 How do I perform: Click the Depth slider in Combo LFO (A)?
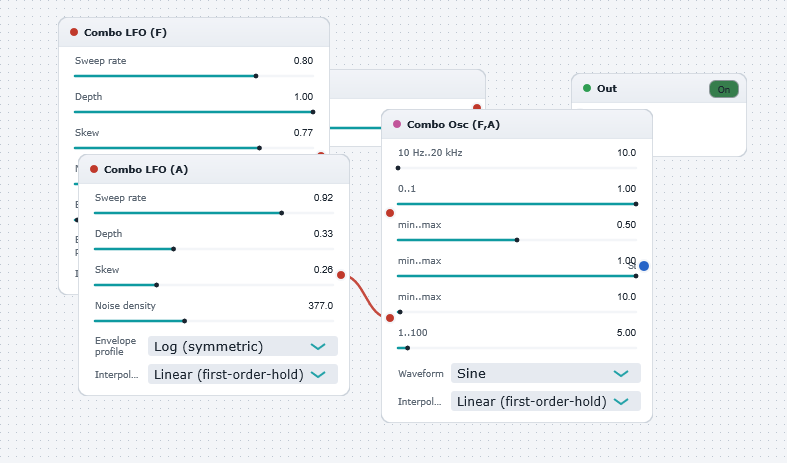tap(214, 249)
